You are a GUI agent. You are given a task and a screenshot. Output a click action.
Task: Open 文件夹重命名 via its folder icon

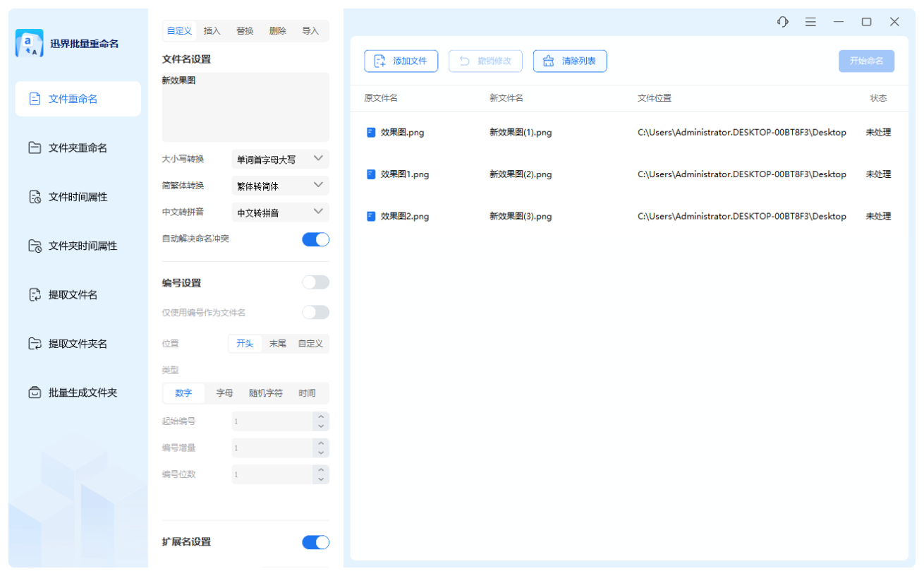(x=35, y=148)
